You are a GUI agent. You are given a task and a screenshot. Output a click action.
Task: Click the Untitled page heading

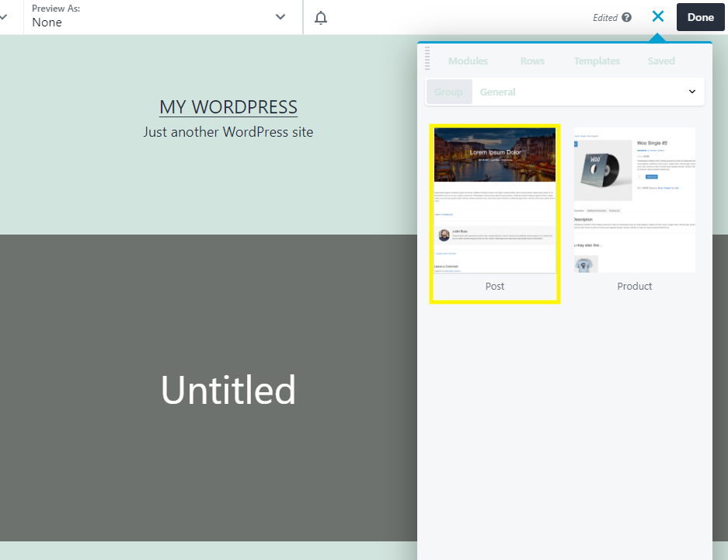[x=228, y=390]
